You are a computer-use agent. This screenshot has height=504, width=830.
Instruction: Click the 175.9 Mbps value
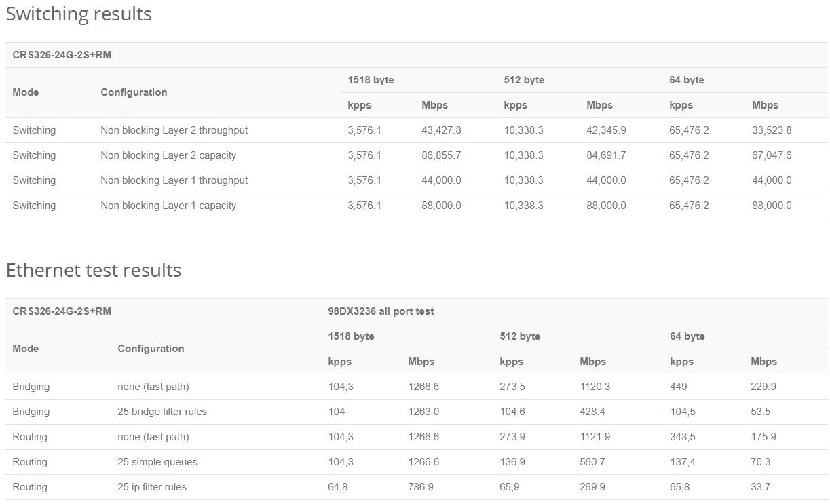(x=763, y=437)
